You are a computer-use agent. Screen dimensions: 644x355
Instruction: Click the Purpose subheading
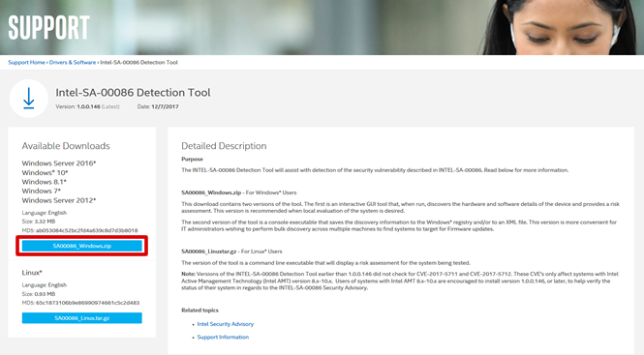click(192, 160)
